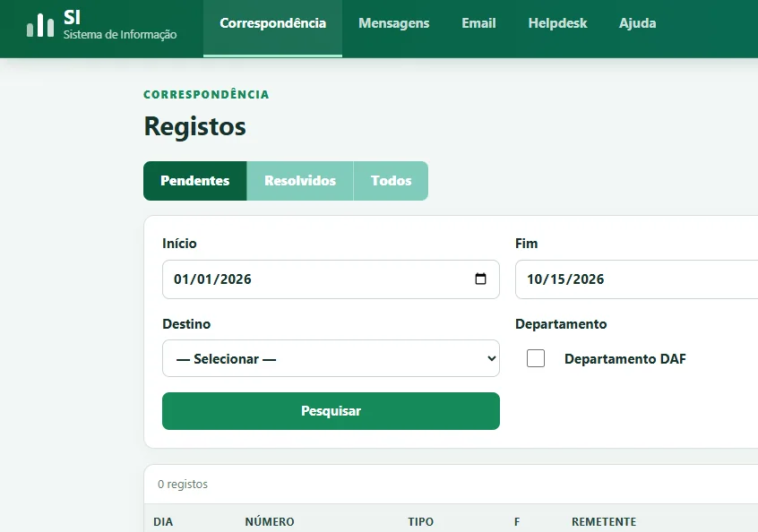The width and height of the screenshot is (758, 532).
Task: Expand the Destino dropdown
Action: tap(331, 358)
